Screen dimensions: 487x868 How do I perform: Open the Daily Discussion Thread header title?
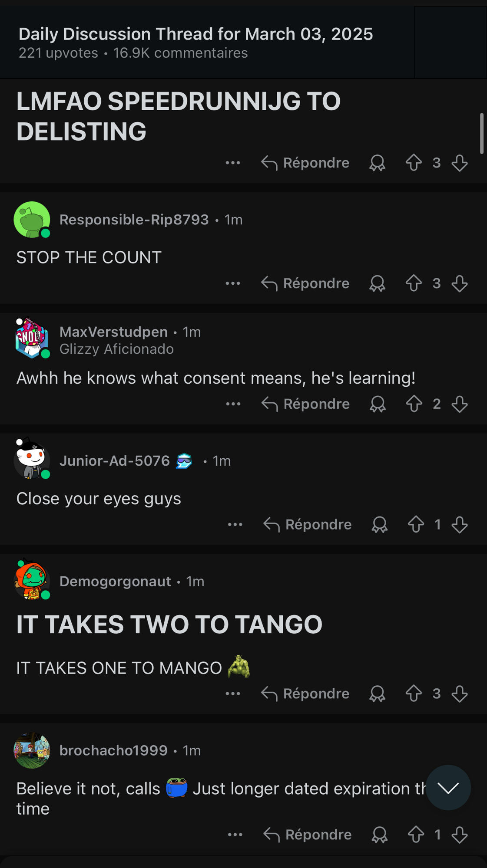195,34
